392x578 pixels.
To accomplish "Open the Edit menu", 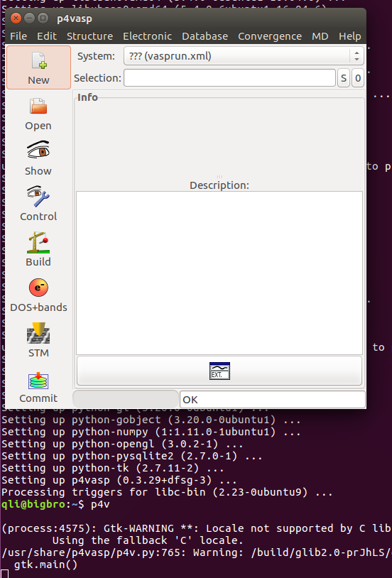I will pyautogui.click(x=47, y=36).
